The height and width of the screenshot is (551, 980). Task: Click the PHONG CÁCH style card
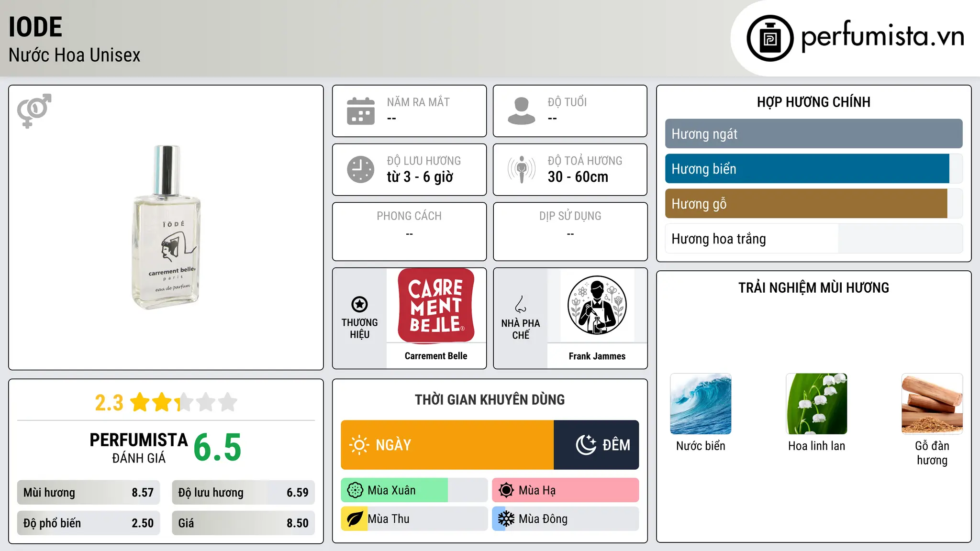409,231
